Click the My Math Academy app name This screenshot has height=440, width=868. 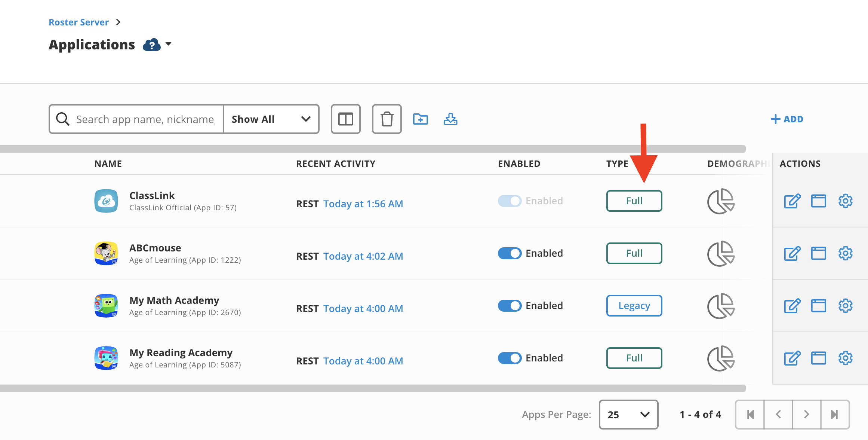(x=174, y=300)
